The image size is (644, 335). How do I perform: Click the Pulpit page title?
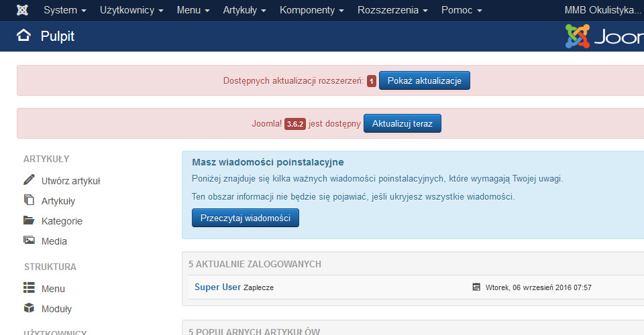tap(58, 36)
